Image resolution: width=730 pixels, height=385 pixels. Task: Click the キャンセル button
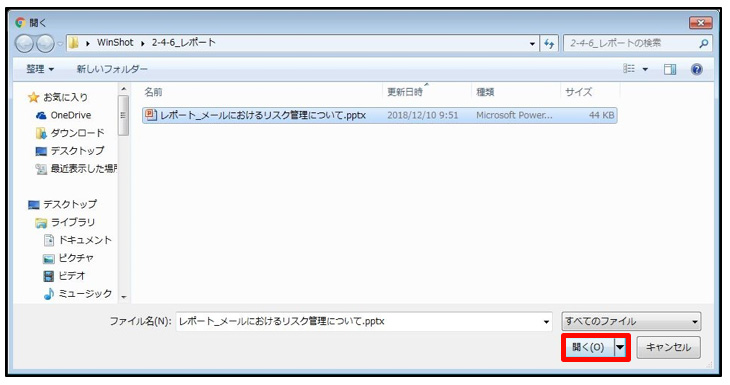(x=669, y=347)
